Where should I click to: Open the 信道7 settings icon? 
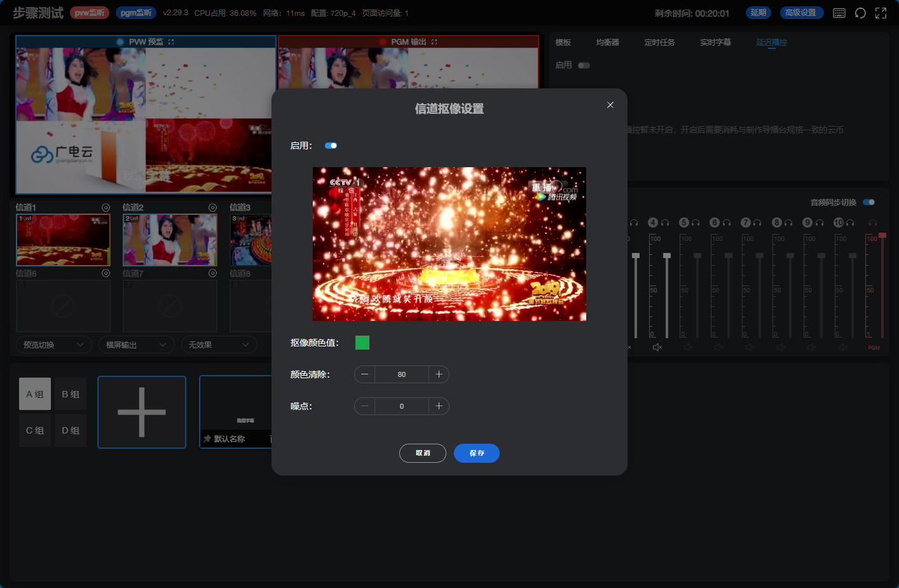(x=213, y=273)
